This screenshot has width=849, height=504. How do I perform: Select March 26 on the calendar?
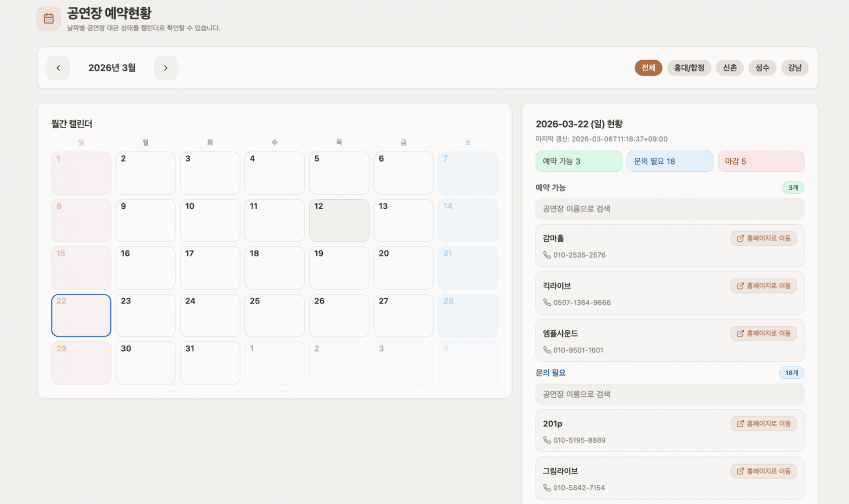click(339, 315)
